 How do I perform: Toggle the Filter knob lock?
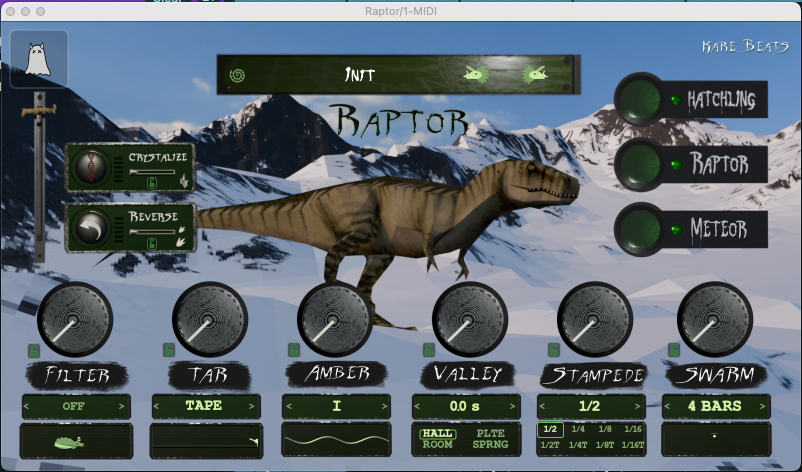34,351
